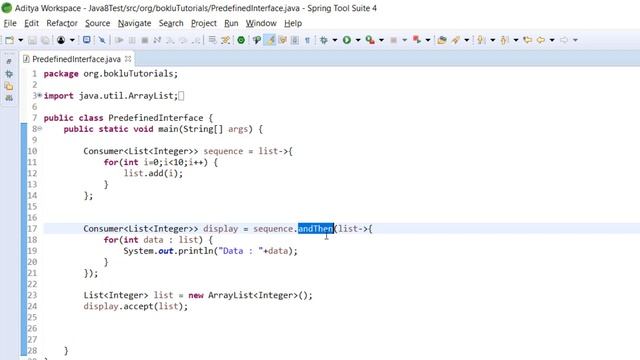Click the Step Into toolbar icon
Image resolution: width=640 pixels, height=360 pixels.
coord(170,40)
